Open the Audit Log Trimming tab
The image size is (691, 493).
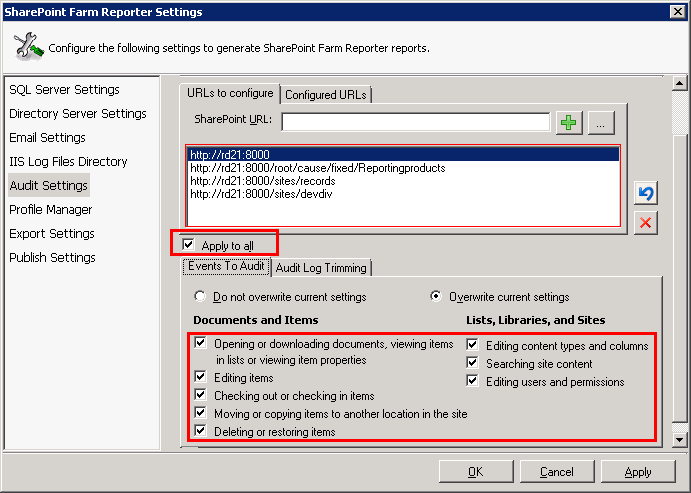[x=321, y=268]
